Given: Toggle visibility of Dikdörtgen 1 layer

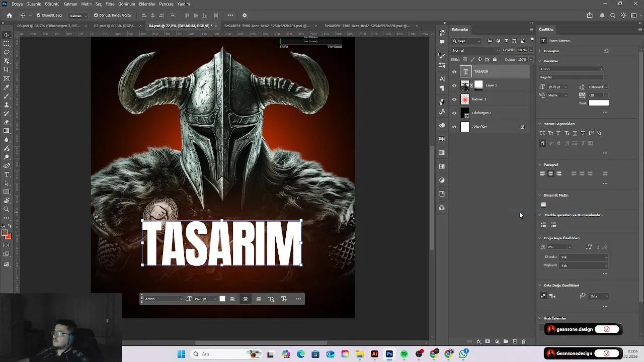Looking at the screenshot, I should click(454, 113).
